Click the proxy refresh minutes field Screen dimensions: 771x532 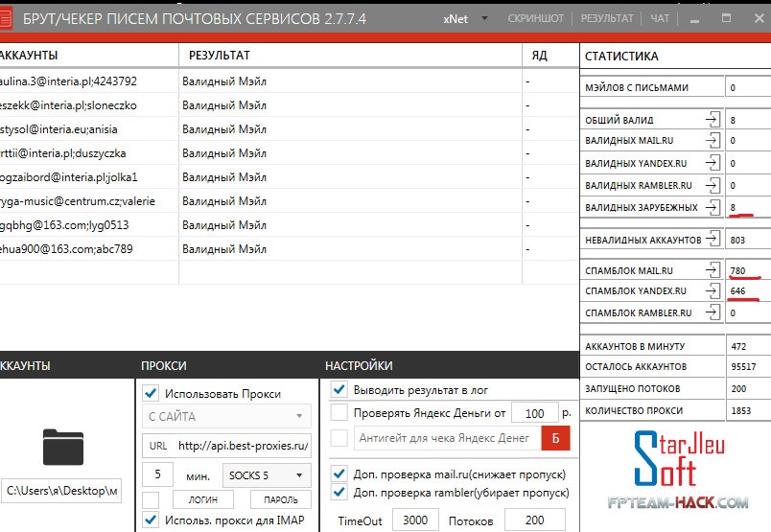(157, 474)
